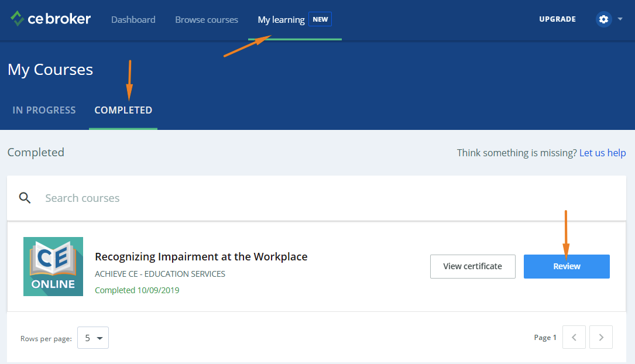Switch to the IN PROGRESS tab
The width and height of the screenshot is (635, 364).
click(x=44, y=110)
